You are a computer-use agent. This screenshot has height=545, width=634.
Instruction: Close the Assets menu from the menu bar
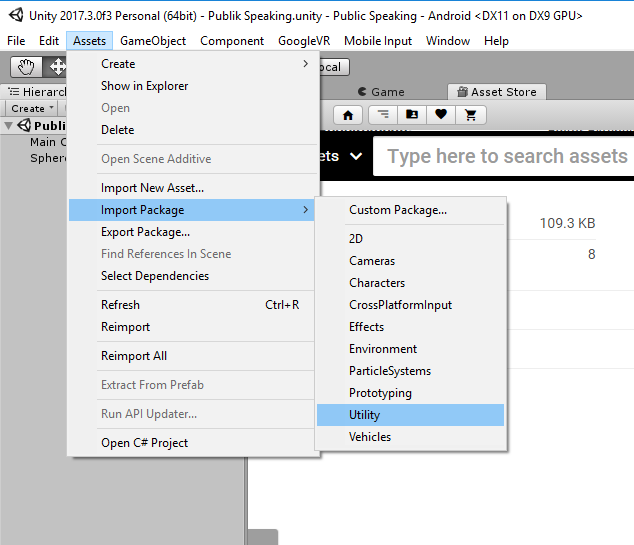(x=89, y=41)
